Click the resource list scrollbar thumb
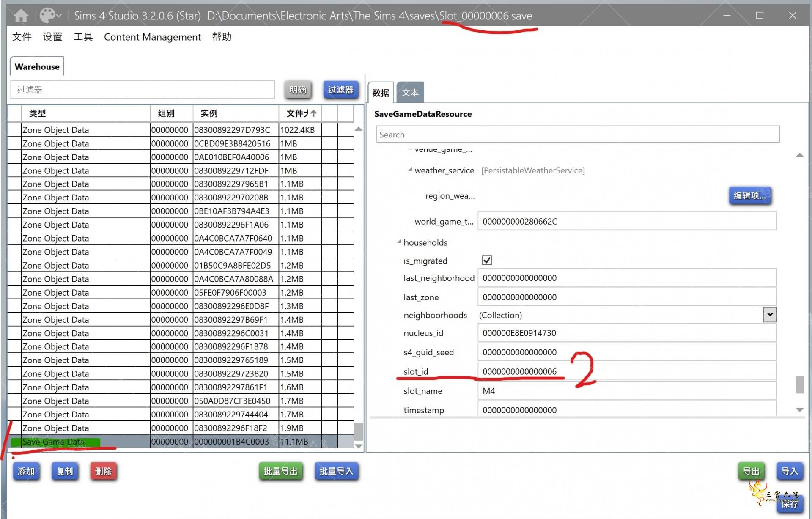 click(358, 431)
